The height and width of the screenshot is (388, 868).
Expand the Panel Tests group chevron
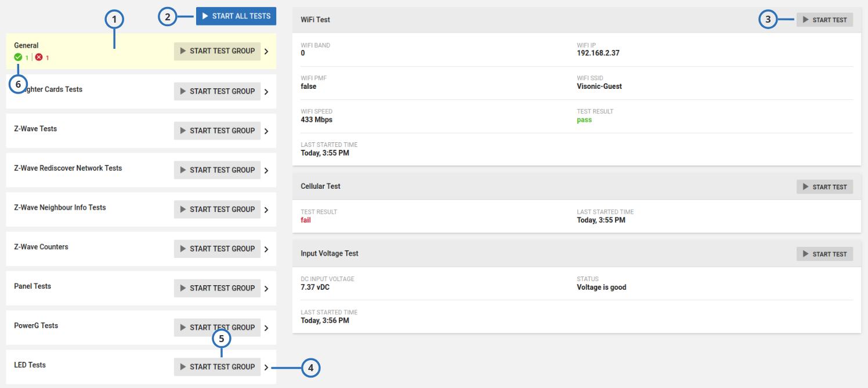(266, 288)
